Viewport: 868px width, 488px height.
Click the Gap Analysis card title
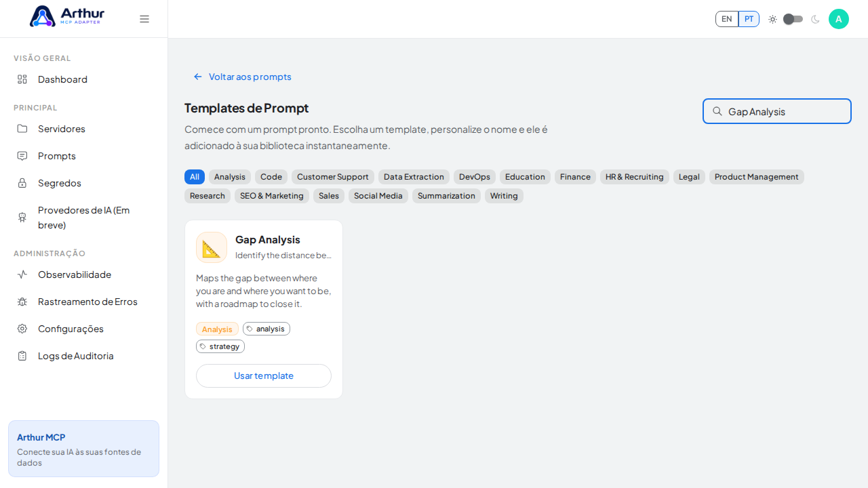[x=268, y=239]
